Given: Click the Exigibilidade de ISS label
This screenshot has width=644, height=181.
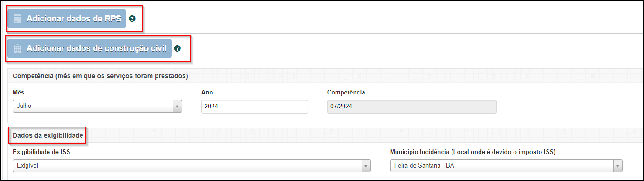Looking at the screenshot, I should pyautogui.click(x=41, y=152).
